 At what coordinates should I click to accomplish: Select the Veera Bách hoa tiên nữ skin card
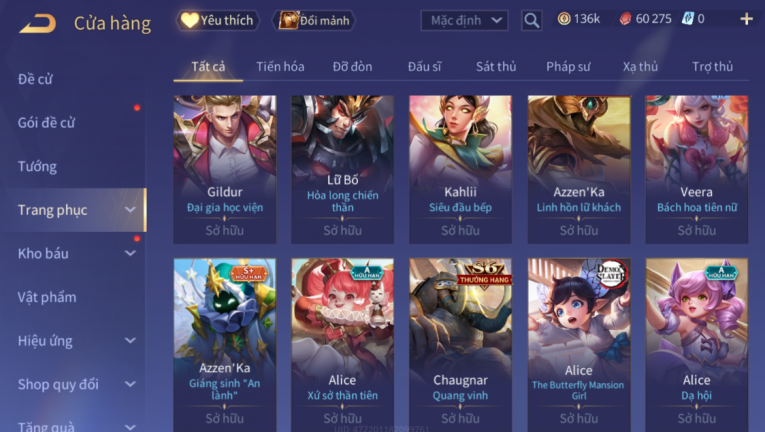pos(697,169)
